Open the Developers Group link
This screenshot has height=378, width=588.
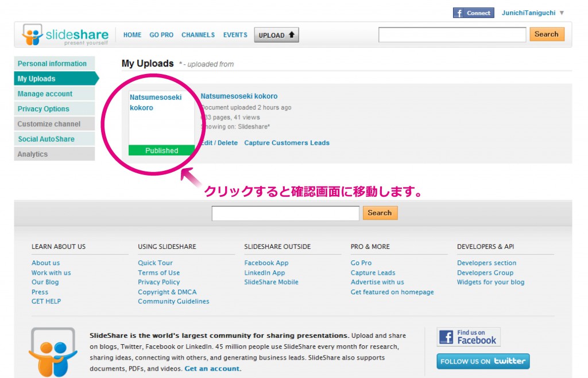pos(485,272)
